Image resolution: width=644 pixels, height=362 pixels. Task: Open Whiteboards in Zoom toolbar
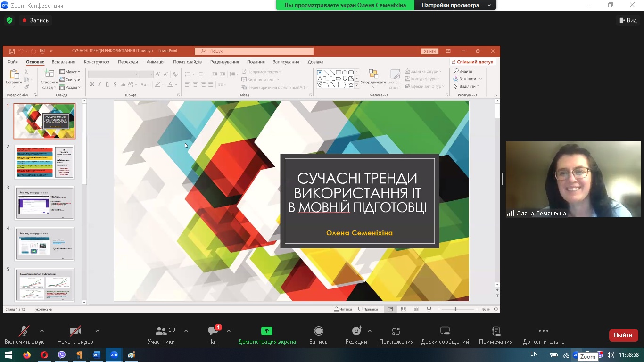[x=445, y=335]
